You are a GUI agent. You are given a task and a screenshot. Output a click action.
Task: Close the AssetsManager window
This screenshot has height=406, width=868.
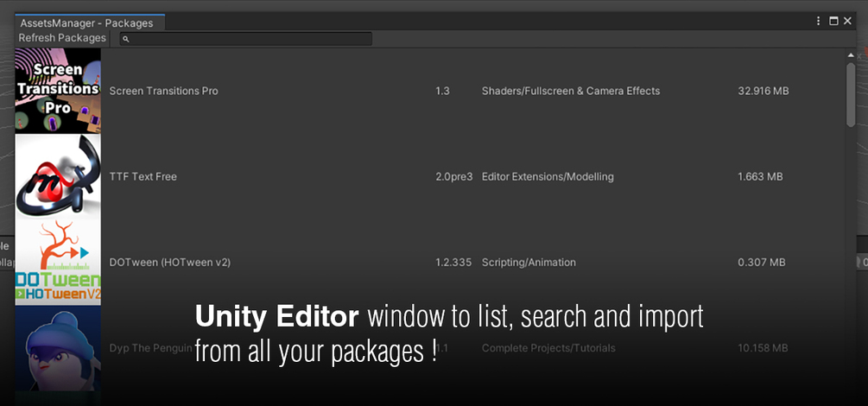coord(847,21)
